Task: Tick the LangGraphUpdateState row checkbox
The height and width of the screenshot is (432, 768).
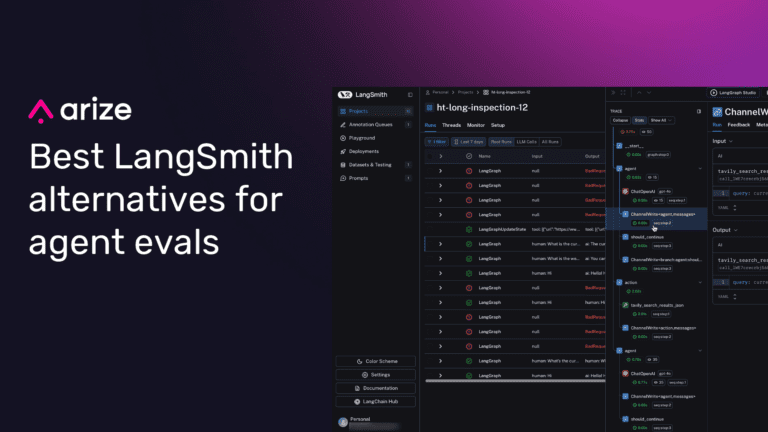Action: pos(430,229)
